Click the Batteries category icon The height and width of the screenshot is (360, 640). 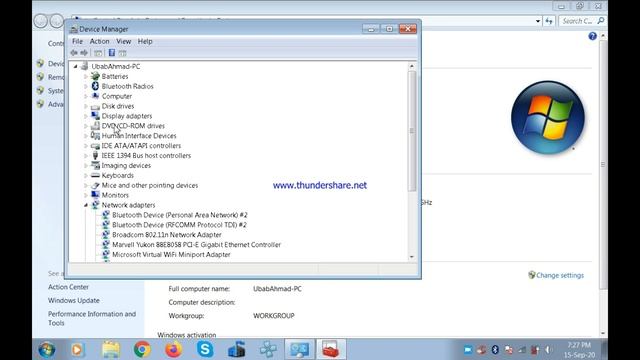point(95,76)
